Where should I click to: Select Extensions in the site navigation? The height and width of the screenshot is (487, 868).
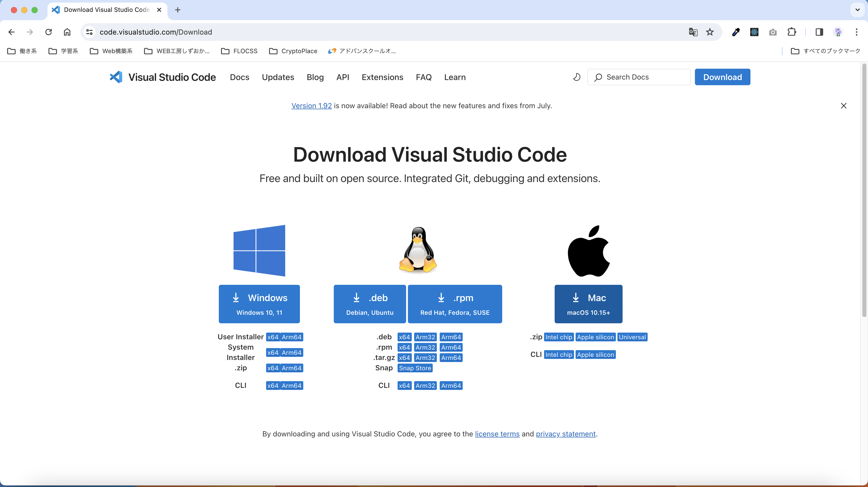click(382, 77)
